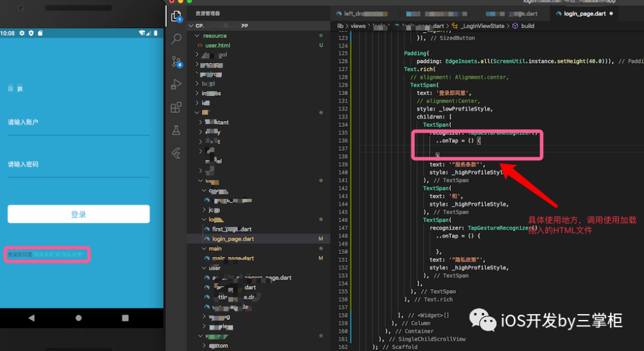Screen dimensions: 644x351
Task: Tap the 服务条款 terms link in emulator
Action: click(44, 254)
